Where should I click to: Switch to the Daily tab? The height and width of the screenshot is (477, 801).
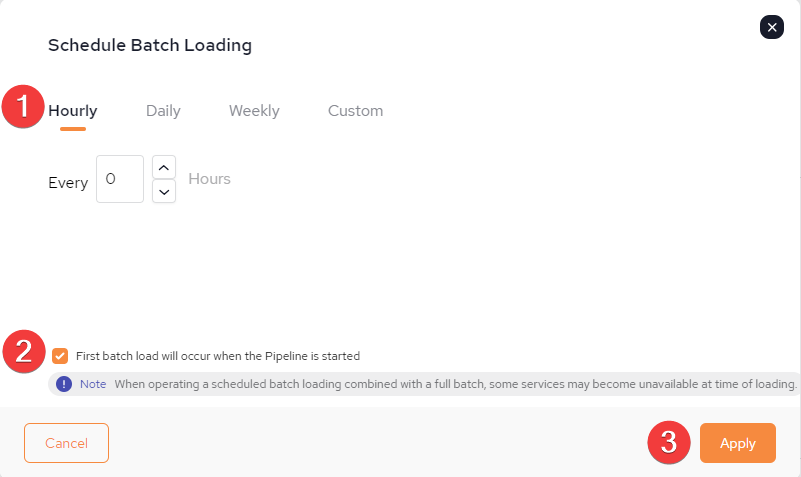point(163,111)
